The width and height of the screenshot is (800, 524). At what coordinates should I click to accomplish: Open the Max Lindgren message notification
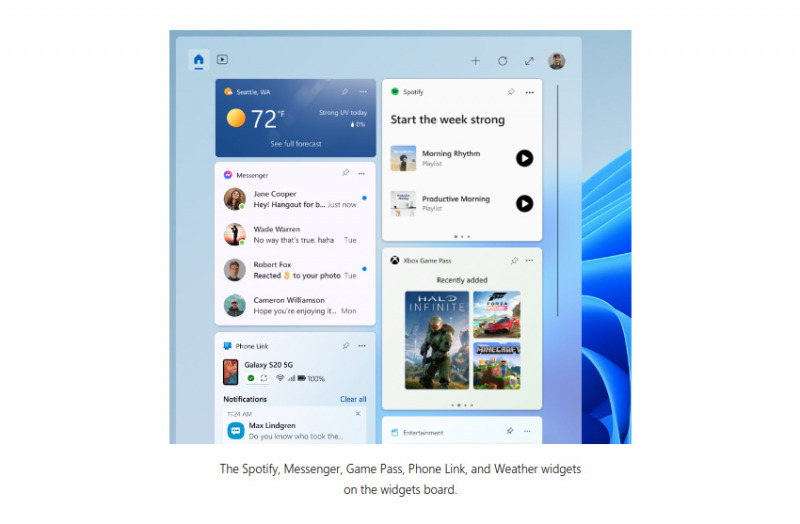[x=295, y=430]
